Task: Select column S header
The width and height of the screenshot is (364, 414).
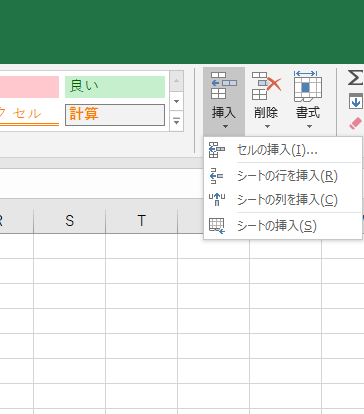Action: 69,221
